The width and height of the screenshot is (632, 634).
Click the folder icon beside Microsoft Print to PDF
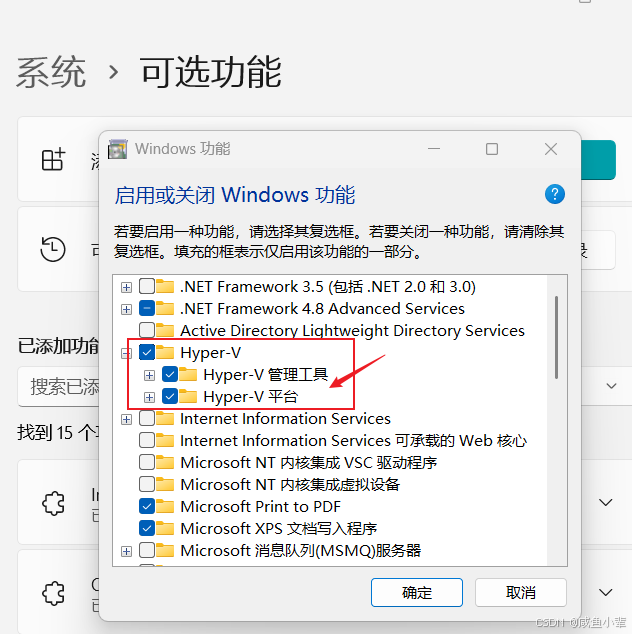pyautogui.click(x=165, y=506)
